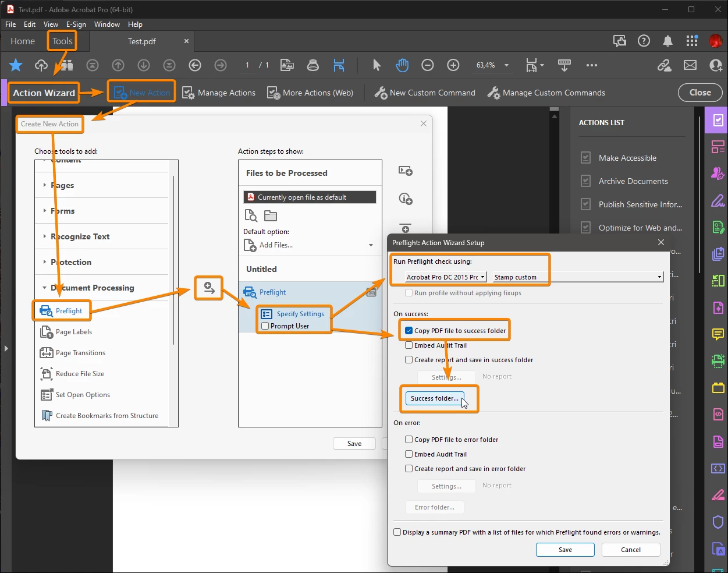Image resolution: width=728 pixels, height=573 pixels.
Task: Open the apps grid icon
Action: click(692, 41)
